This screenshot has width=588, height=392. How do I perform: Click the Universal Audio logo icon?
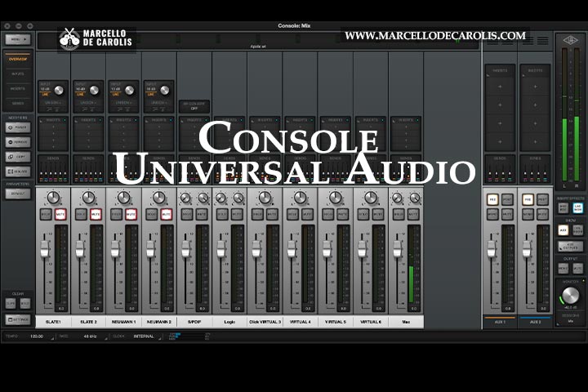(x=571, y=40)
